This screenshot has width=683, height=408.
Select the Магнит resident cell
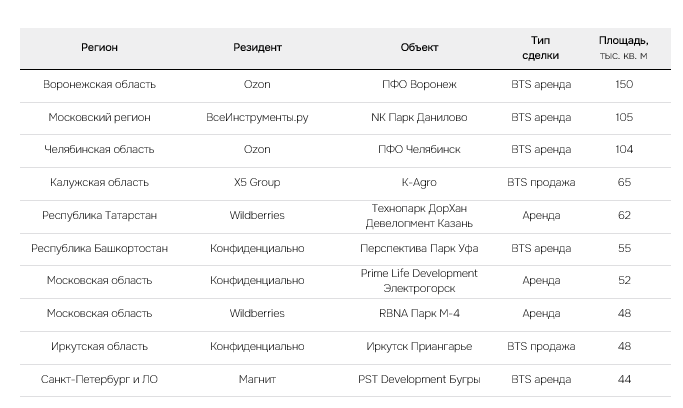point(257,380)
